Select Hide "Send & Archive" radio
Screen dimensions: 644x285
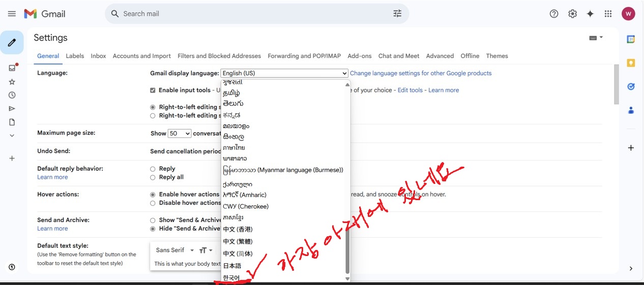(x=153, y=229)
